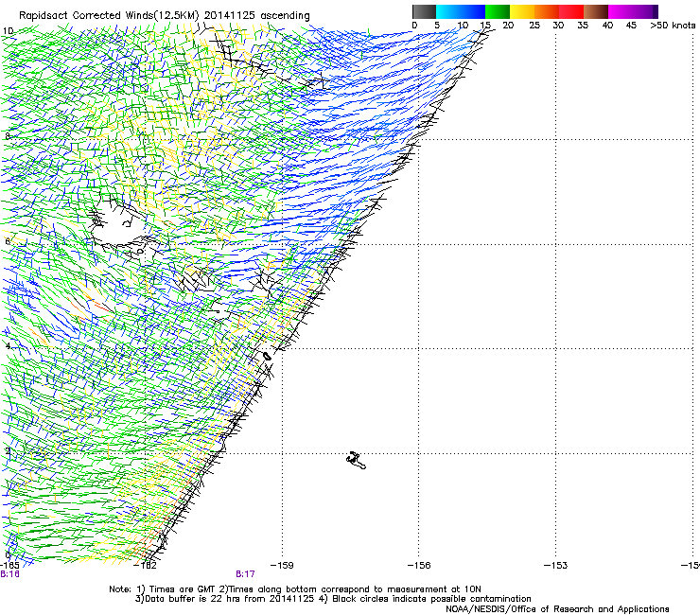Select the magenta 40-45 knots legend swatch
The height and width of the screenshot is (615, 700).
click(x=621, y=11)
